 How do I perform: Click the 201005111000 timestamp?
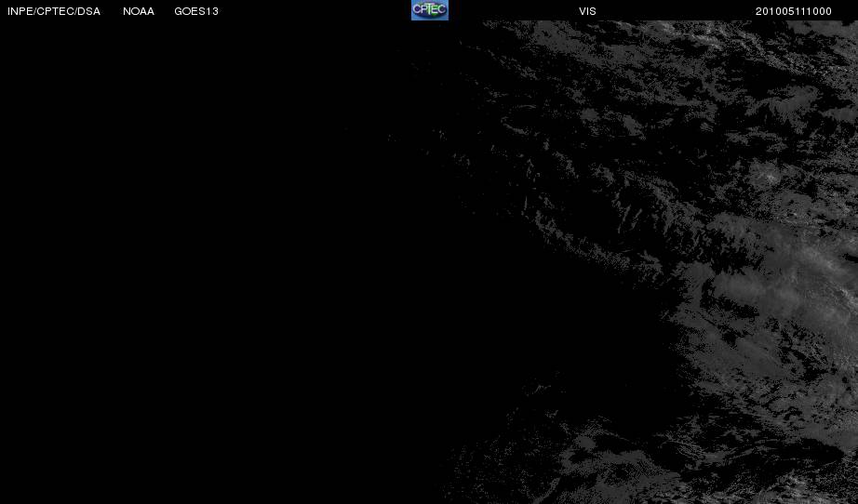[x=794, y=11]
